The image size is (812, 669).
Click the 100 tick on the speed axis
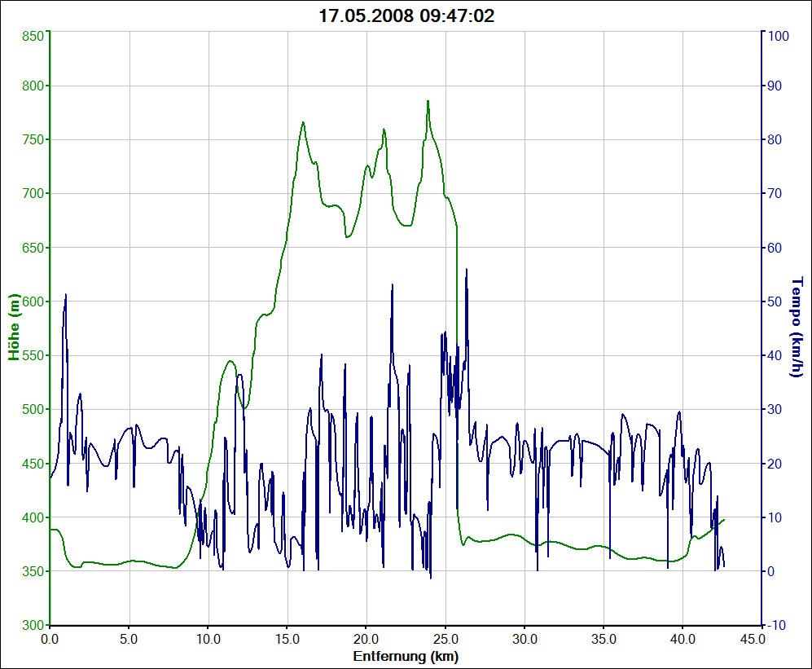pos(779,36)
